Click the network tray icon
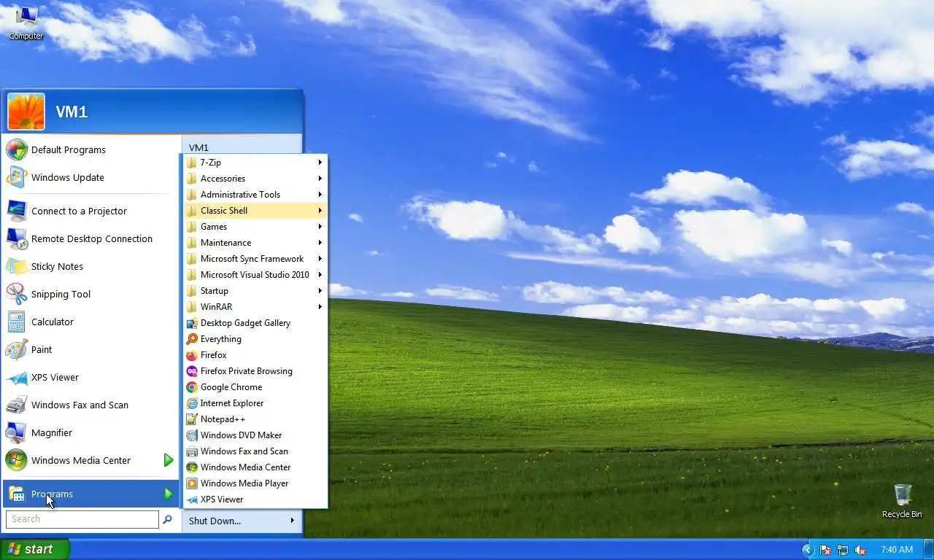 [x=843, y=550]
